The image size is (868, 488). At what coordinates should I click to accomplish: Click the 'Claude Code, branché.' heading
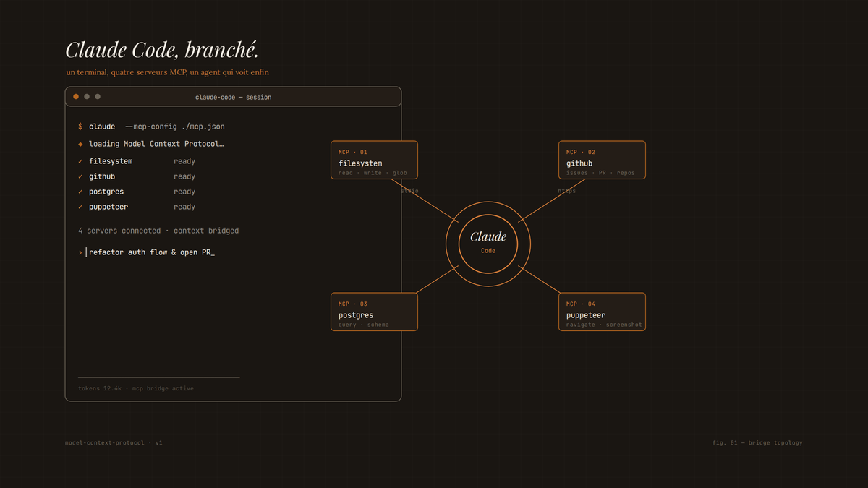(x=162, y=50)
